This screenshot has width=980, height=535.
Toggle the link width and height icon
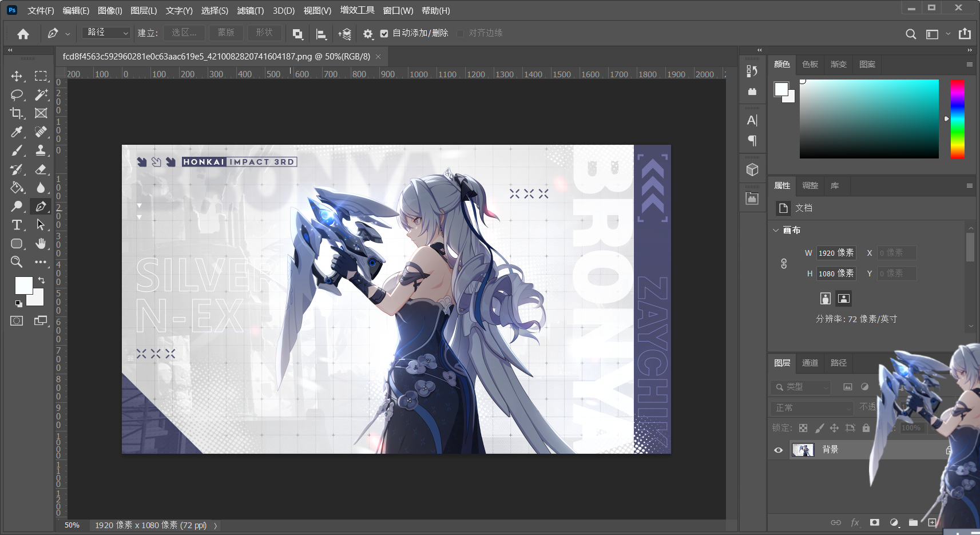[x=784, y=263]
